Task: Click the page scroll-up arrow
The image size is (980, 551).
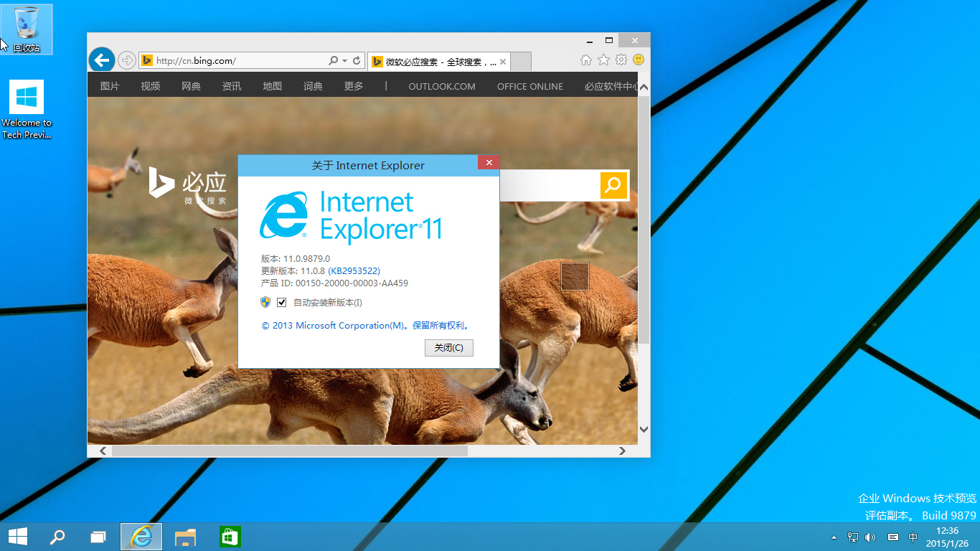Action: [644, 88]
